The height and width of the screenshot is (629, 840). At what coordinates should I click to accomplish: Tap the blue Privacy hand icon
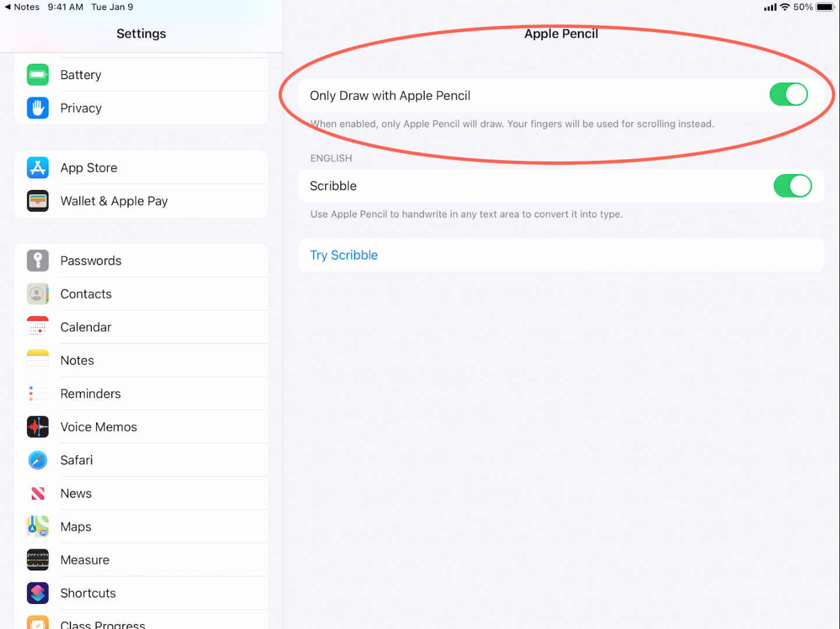point(38,108)
